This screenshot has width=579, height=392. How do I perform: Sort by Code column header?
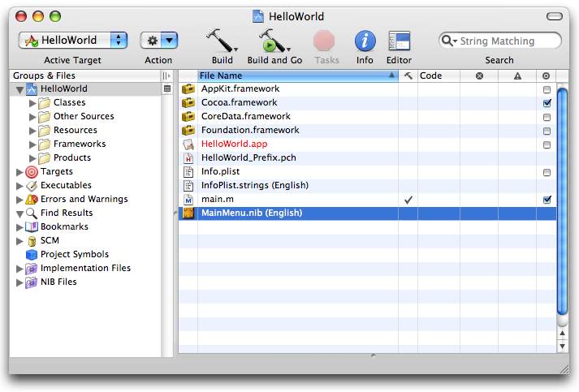tap(439, 75)
